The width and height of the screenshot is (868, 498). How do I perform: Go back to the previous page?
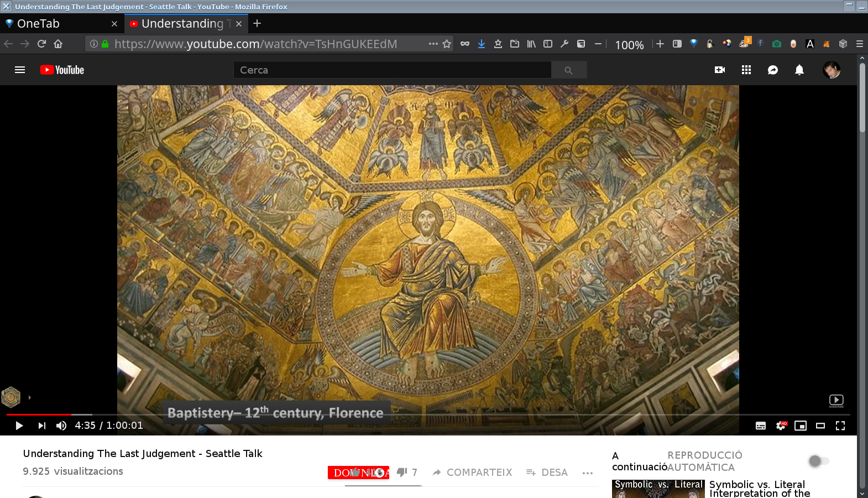(x=8, y=44)
